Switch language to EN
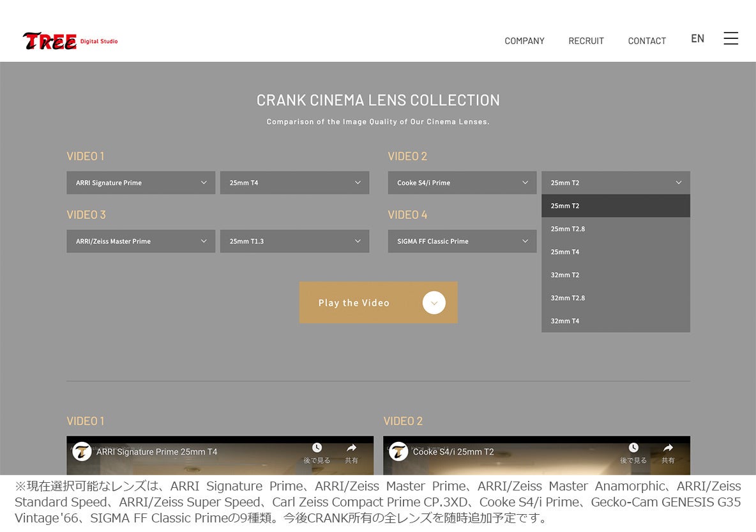Viewport: 756px width, 532px height. coord(698,38)
